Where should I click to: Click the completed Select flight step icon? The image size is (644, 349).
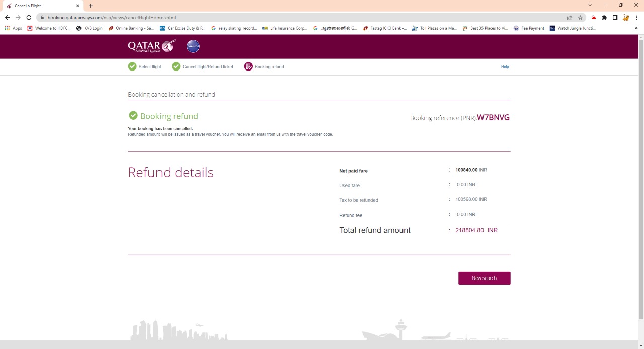tap(132, 66)
